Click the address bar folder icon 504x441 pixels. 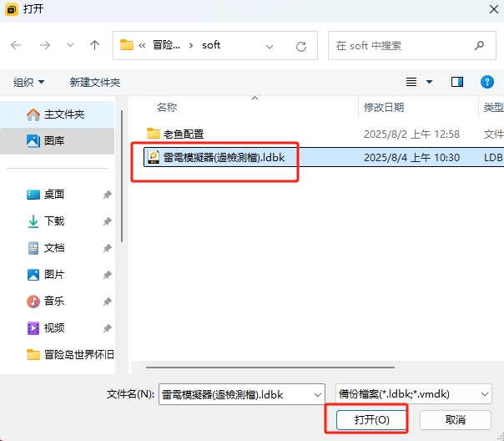(x=127, y=45)
